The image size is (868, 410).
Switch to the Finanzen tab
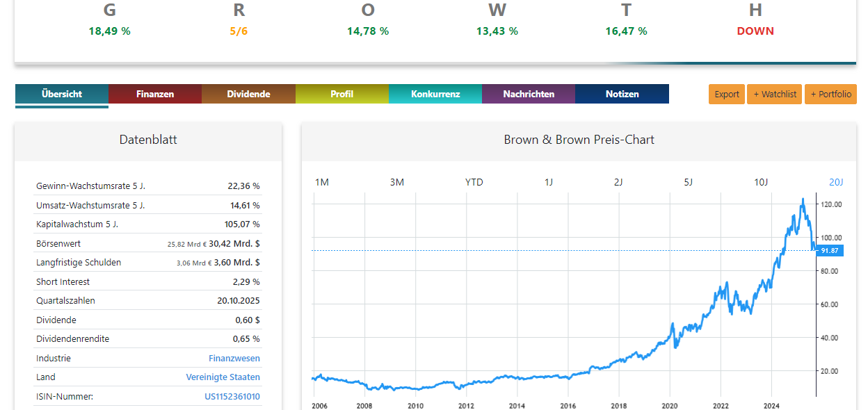click(155, 94)
